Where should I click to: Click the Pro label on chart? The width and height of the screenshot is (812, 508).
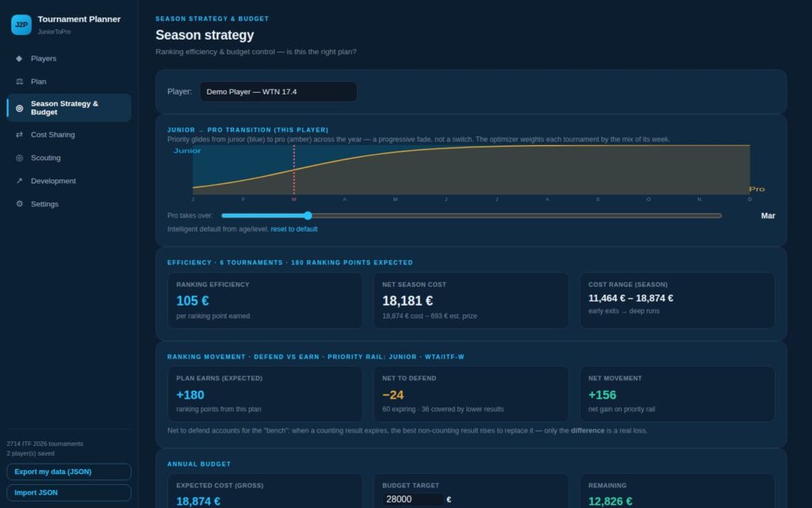[756, 189]
